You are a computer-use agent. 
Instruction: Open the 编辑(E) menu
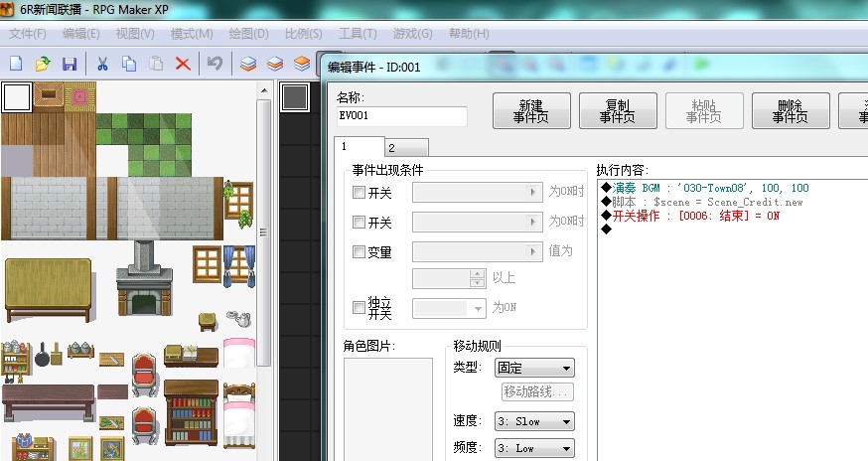(x=81, y=34)
